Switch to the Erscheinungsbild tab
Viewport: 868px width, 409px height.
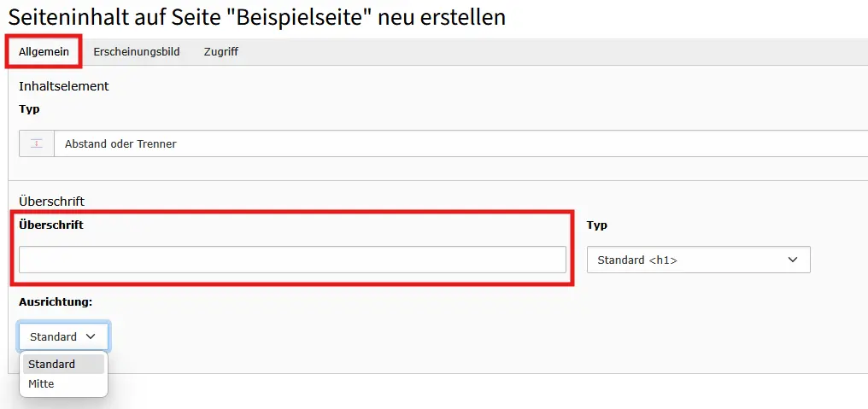point(137,52)
